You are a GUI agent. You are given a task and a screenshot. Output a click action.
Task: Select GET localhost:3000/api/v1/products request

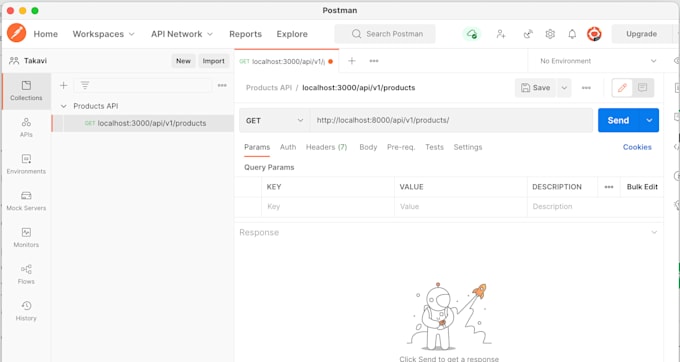[143, 123]
